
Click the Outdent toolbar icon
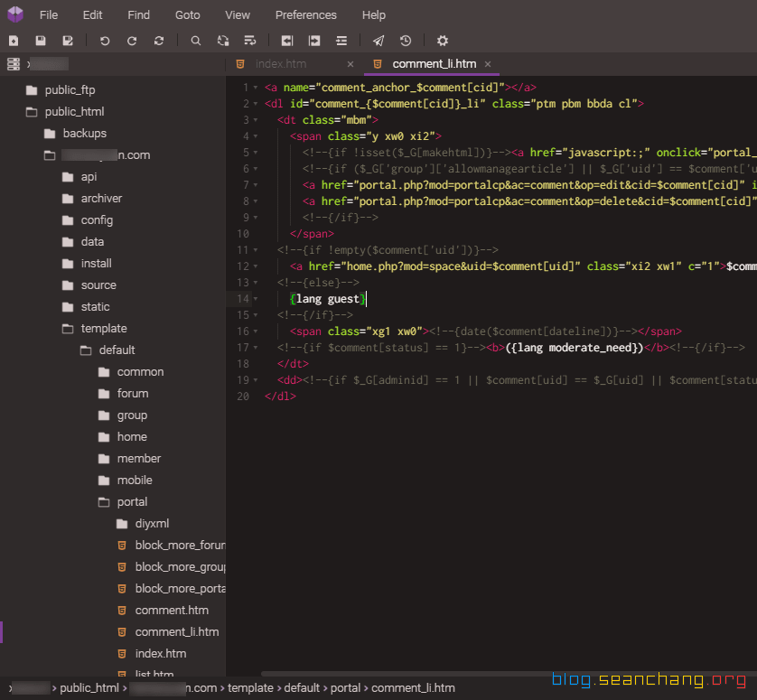pos(286,41)
